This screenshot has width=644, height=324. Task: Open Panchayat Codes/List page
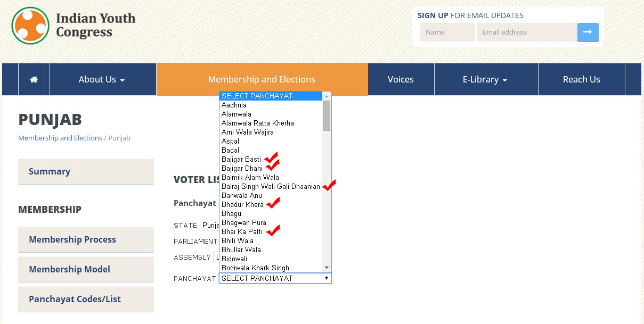tap(86, 299)
